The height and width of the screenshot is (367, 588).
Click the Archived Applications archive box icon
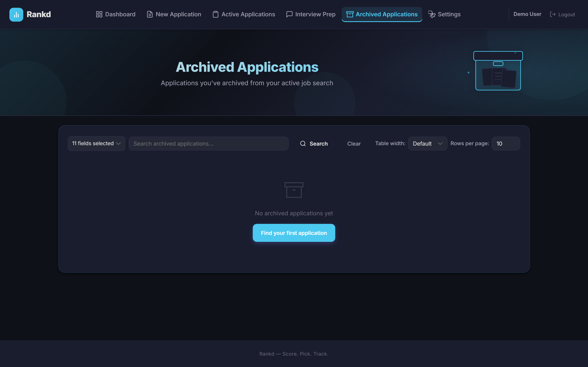[350, 14]
